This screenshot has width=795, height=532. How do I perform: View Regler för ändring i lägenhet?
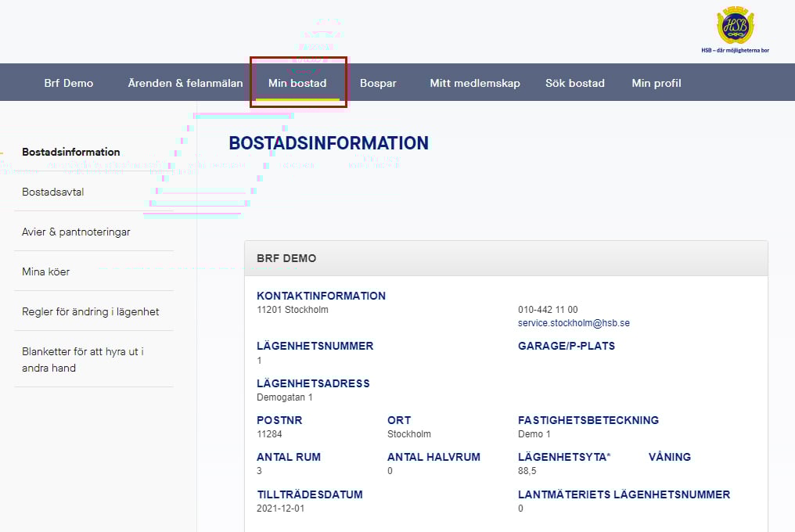(x=91, y=311)
